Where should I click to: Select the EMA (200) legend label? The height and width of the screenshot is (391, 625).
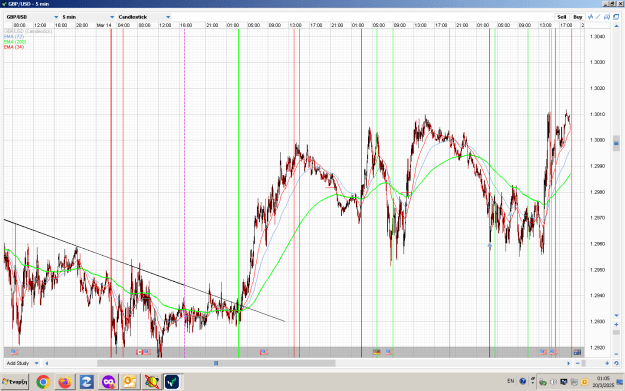coord(15,42)
